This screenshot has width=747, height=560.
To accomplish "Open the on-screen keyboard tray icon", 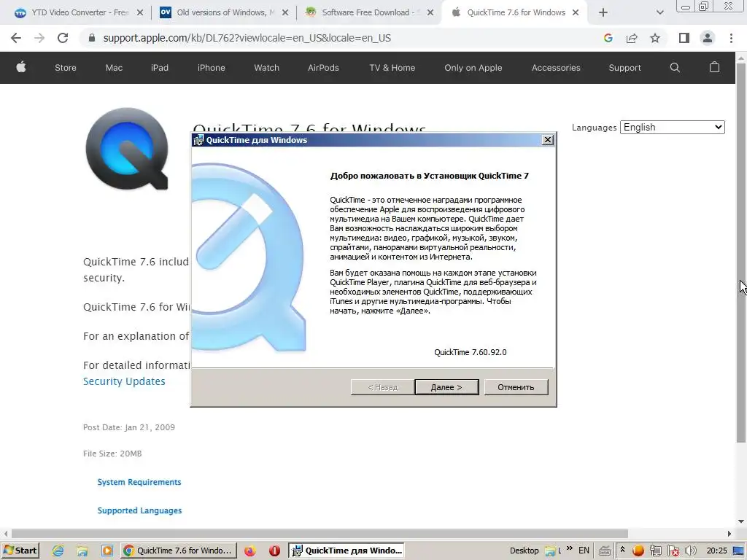I will (x=605, y=551).
